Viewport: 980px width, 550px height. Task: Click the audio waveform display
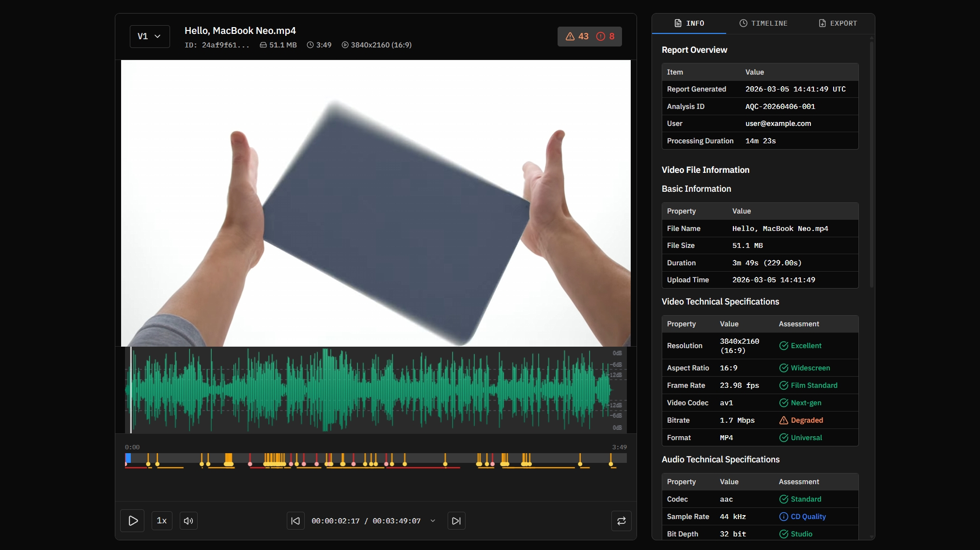[368, 390]
